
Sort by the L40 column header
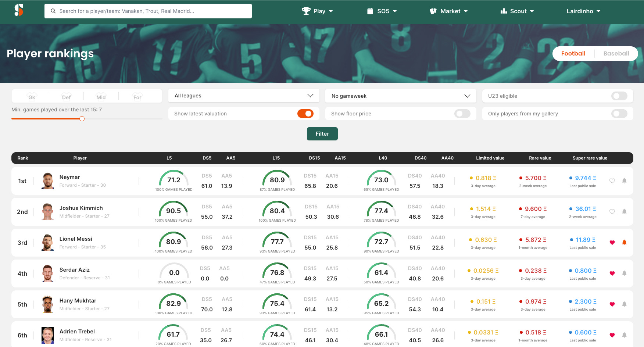click(383, 158)
